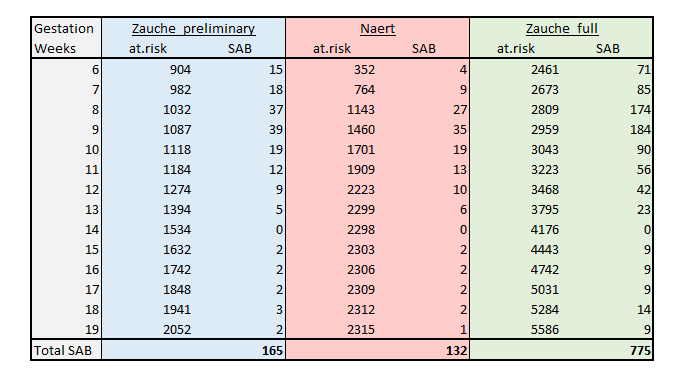This screenshot has width=686, height=376.
Task: Click the Naert total 132
Action: click(456, 351)
